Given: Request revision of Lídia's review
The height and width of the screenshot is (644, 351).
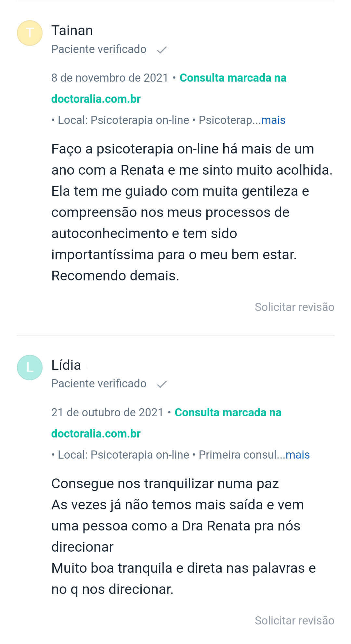Looking at the screenshot, I should click(294, 620).
